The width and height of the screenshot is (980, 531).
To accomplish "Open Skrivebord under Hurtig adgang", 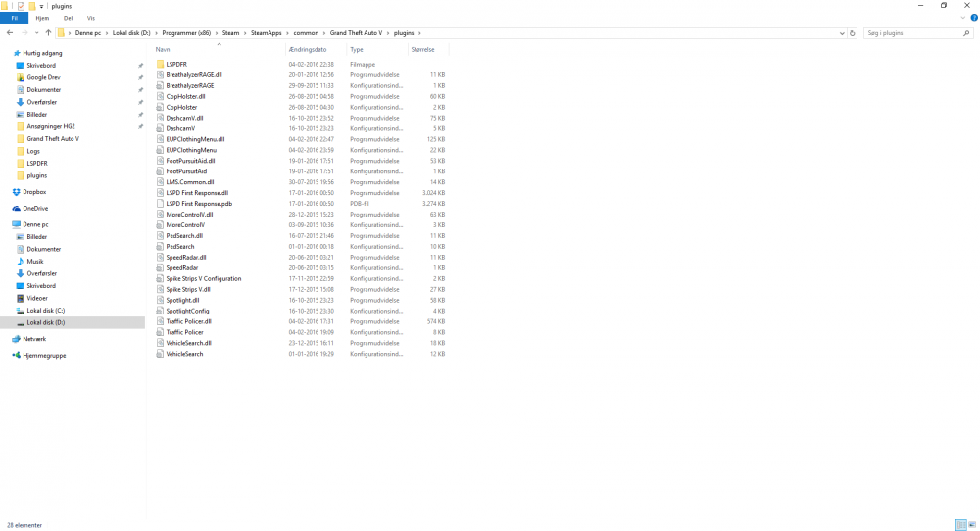I will pos(40,65).
